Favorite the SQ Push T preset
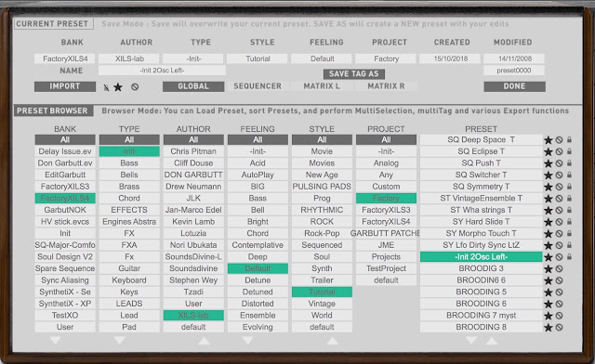Viewport: 595px width, 364px height. click(x=548, y=163)
